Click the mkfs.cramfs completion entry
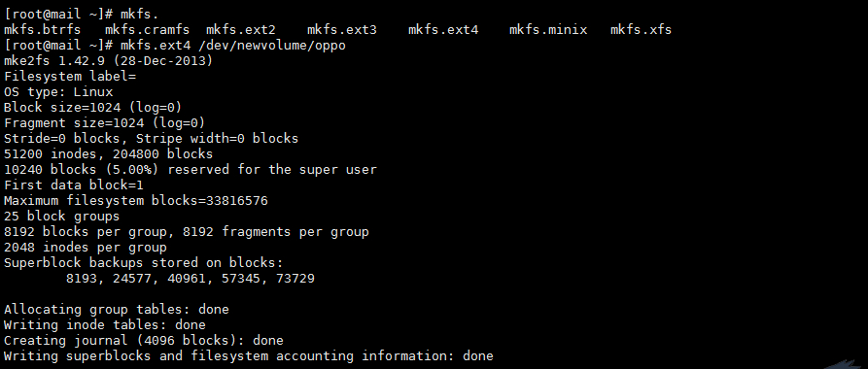 coord(147,30)
